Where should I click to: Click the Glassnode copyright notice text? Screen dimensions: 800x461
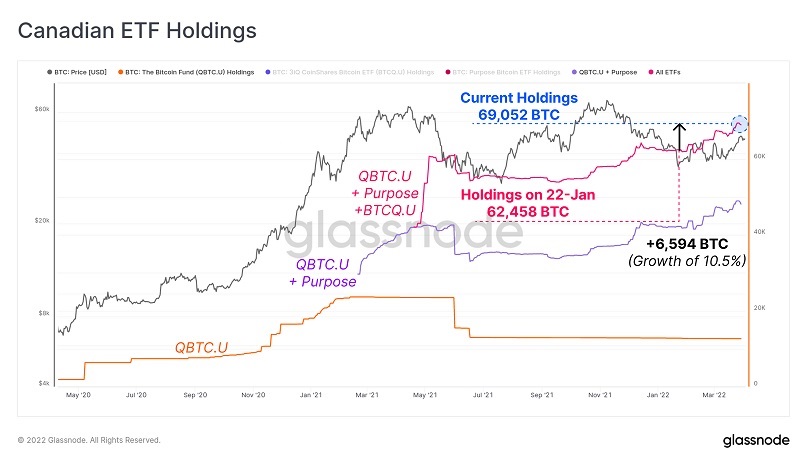[x=89, y=440]
